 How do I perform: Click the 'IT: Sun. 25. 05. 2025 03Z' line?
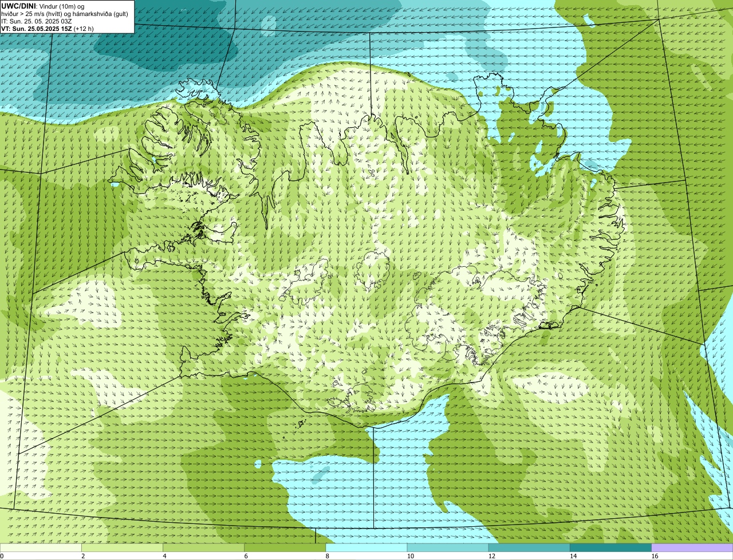click(x=36, y=21)
